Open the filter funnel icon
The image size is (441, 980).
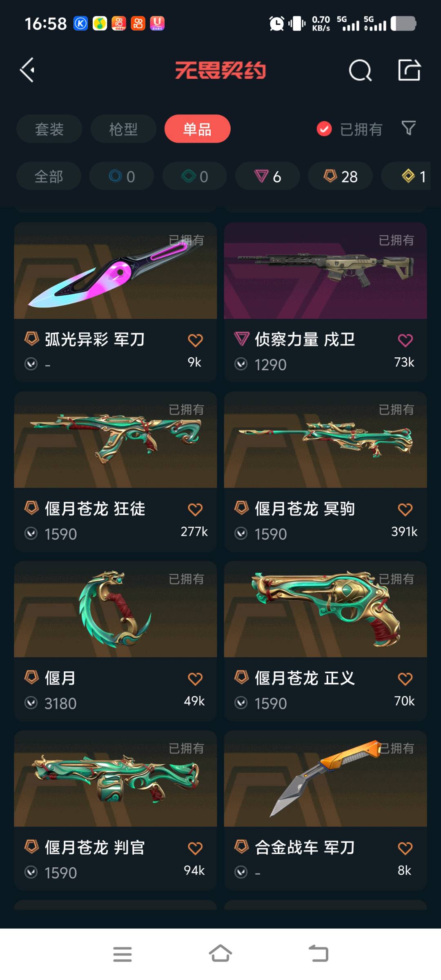tap(409, 128)
